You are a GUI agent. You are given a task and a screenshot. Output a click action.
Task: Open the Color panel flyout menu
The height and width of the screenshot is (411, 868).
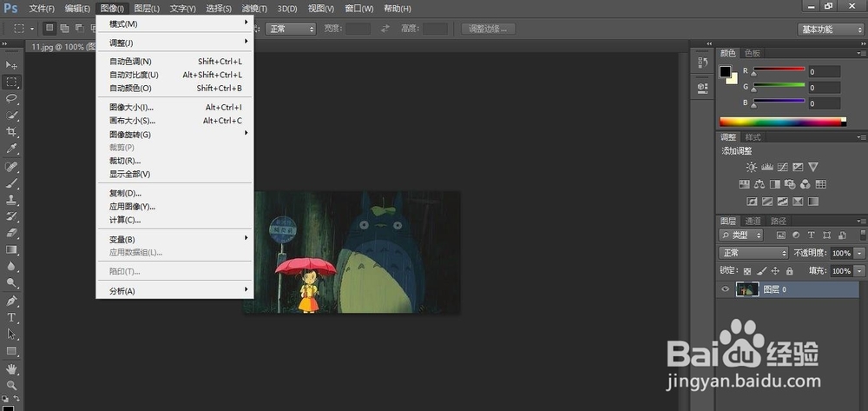coord(861,53)
